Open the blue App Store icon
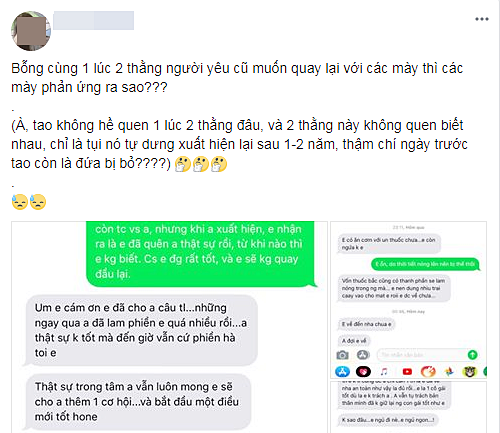The image size is (500, 433). pos(342,371)
